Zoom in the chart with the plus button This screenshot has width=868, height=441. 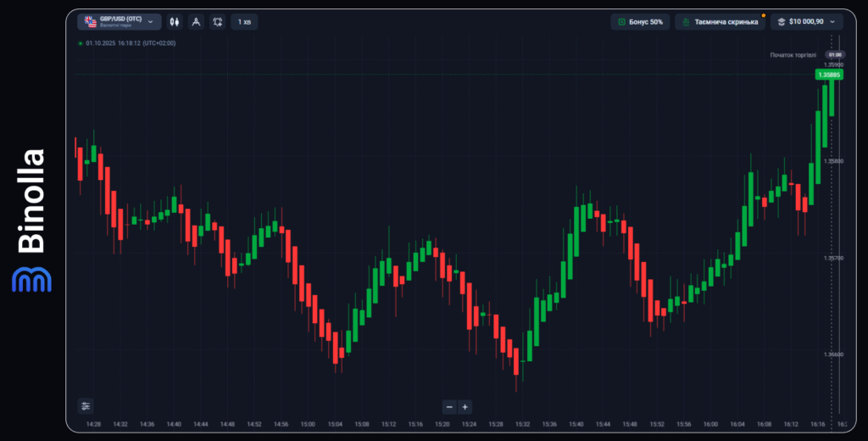click(465, 406)
